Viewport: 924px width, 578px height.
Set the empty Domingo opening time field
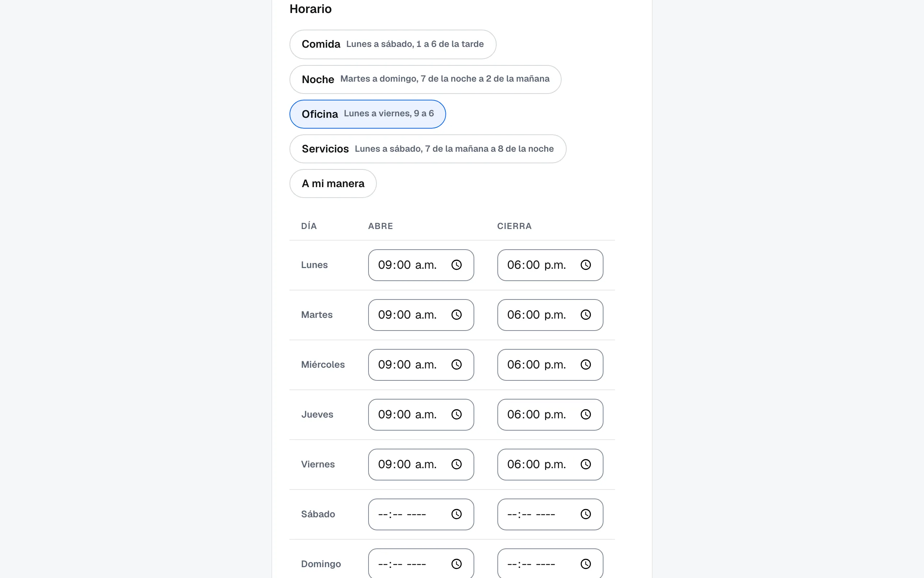coord(421,564)
